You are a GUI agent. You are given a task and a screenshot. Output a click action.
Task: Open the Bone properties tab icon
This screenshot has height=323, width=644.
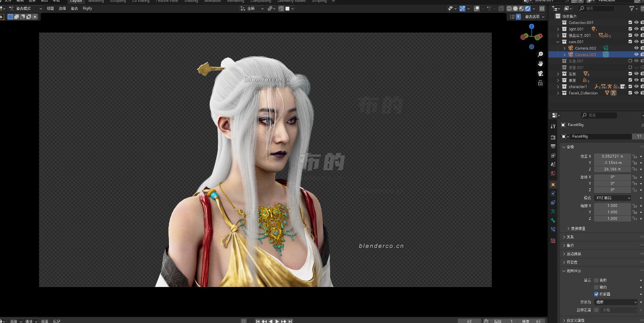click(x=553, y=220)
